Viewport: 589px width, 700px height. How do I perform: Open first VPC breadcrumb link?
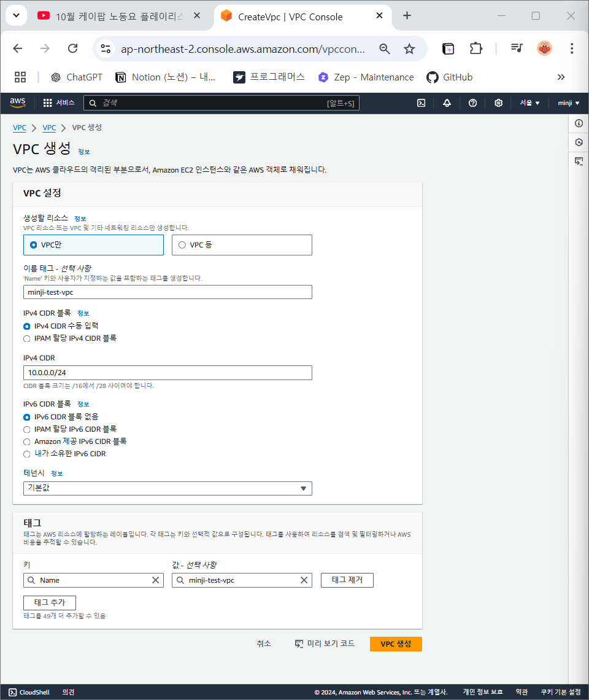(20, 128)
